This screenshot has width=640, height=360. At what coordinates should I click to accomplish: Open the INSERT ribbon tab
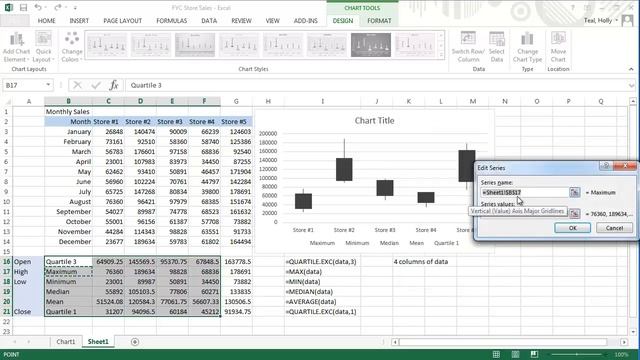pyautogui.click(x=79, y=20)
